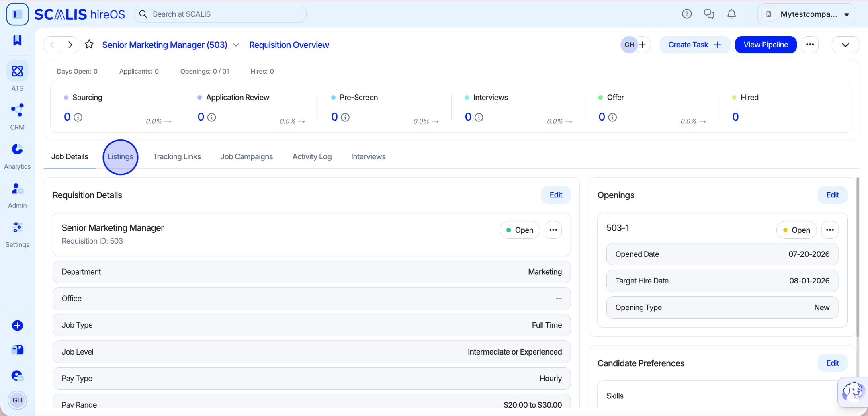Click the Hired stage count
This screenshot has height=416, width=868.
pos(735,117)
